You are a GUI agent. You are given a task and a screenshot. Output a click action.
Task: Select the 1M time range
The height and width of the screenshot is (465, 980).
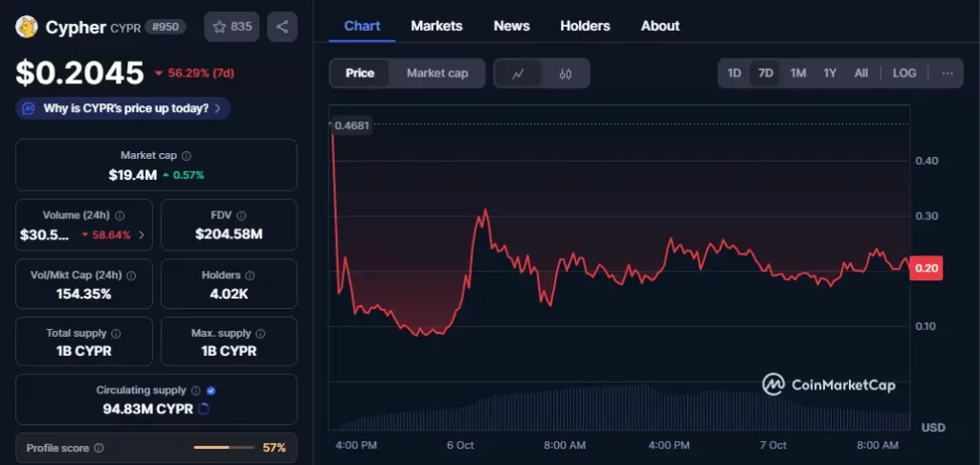[797, 73]
